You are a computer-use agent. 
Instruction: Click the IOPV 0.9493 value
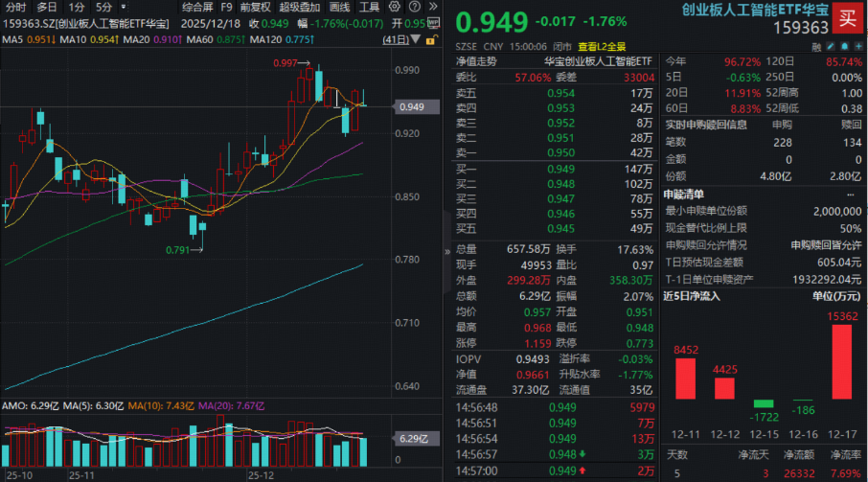pyautogui.click(x=533, y=359)
